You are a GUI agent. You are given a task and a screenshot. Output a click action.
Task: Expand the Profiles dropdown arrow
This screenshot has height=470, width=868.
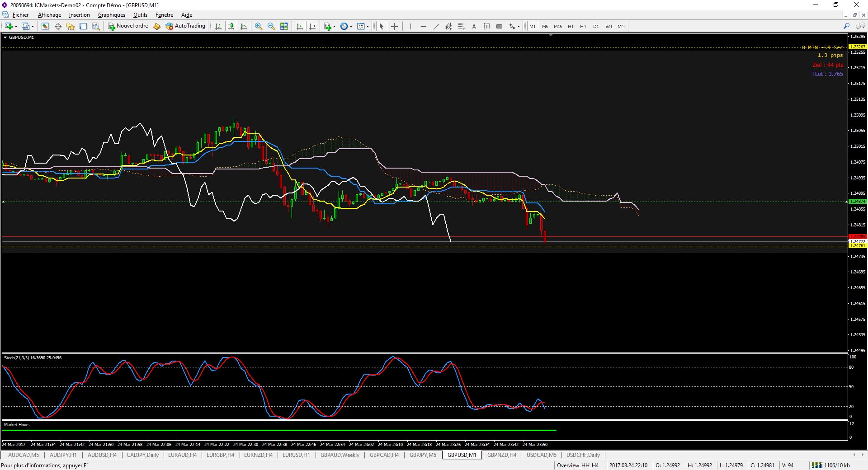33,26
